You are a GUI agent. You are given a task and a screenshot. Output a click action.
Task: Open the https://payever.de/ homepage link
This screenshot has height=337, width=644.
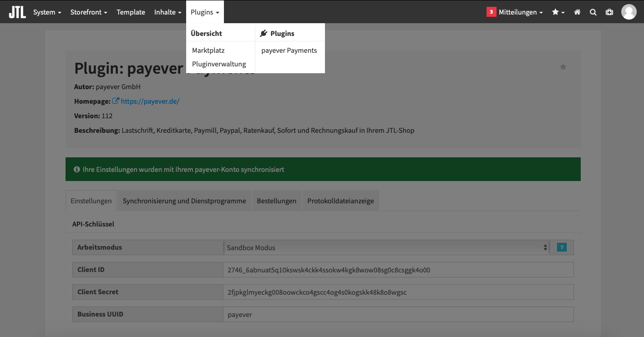click(150, 101)
